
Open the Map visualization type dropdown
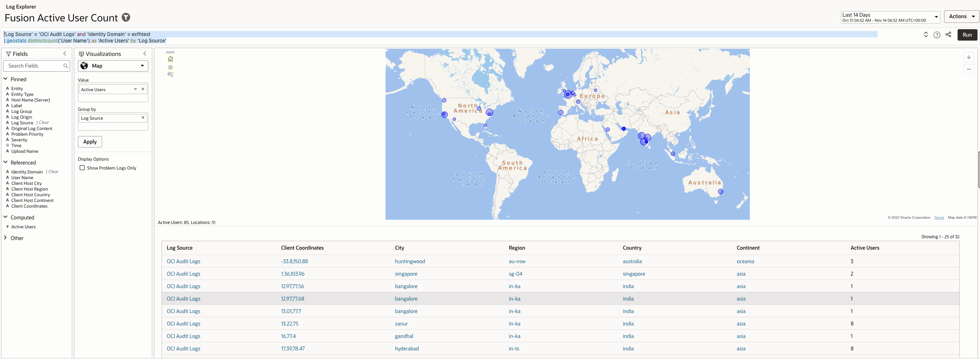[x=113, y=66]
